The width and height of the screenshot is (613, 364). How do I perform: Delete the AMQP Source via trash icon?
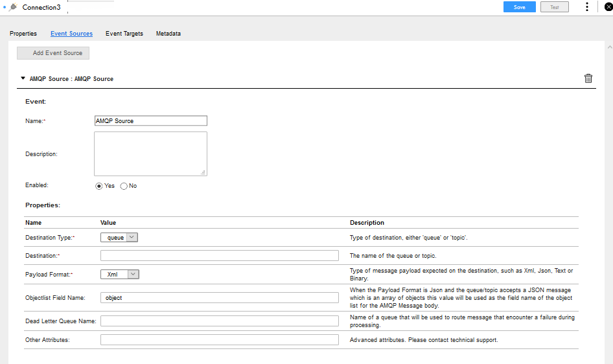(588, 78)
